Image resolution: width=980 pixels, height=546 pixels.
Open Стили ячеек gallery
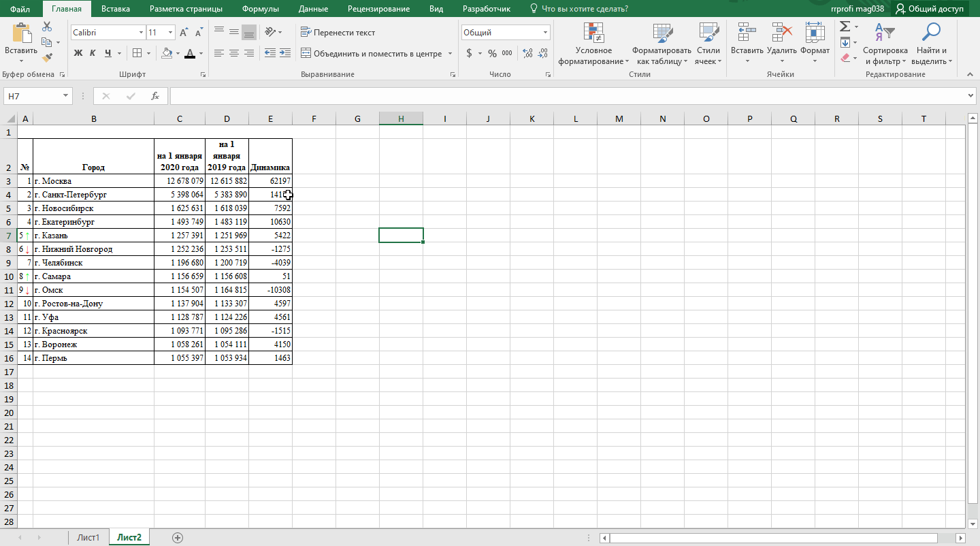(x=708, y=44)
